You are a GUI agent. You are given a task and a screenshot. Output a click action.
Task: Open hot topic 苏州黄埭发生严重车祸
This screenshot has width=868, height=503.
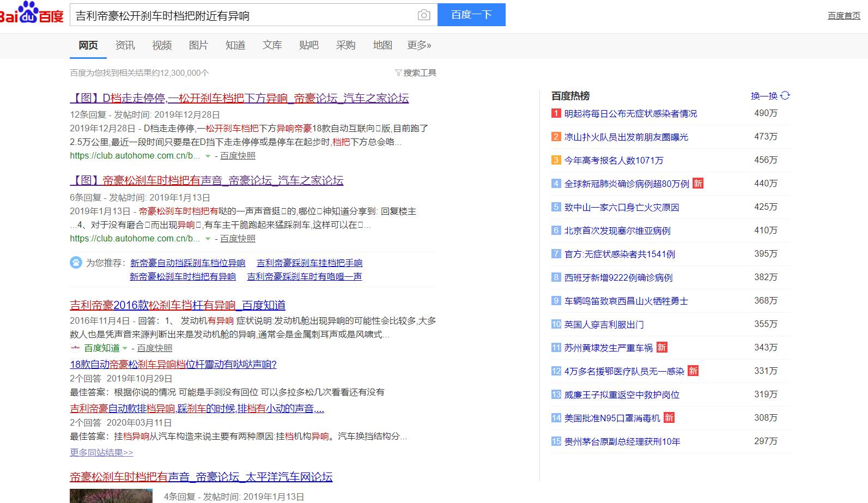(x=608, y=348)
